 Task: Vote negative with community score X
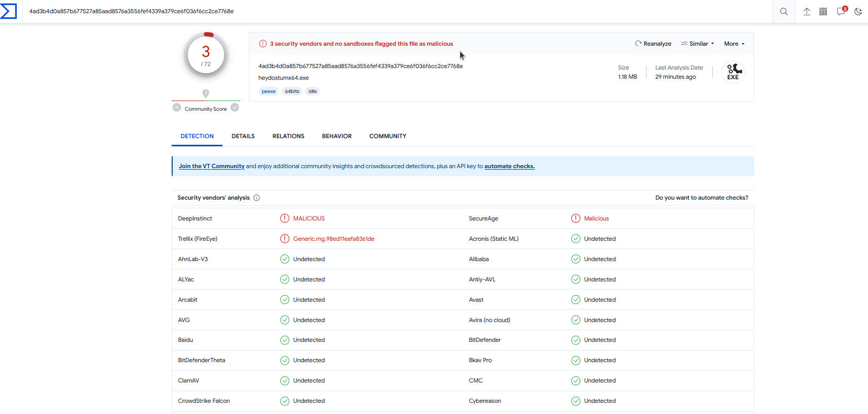(x=177, y=108)
